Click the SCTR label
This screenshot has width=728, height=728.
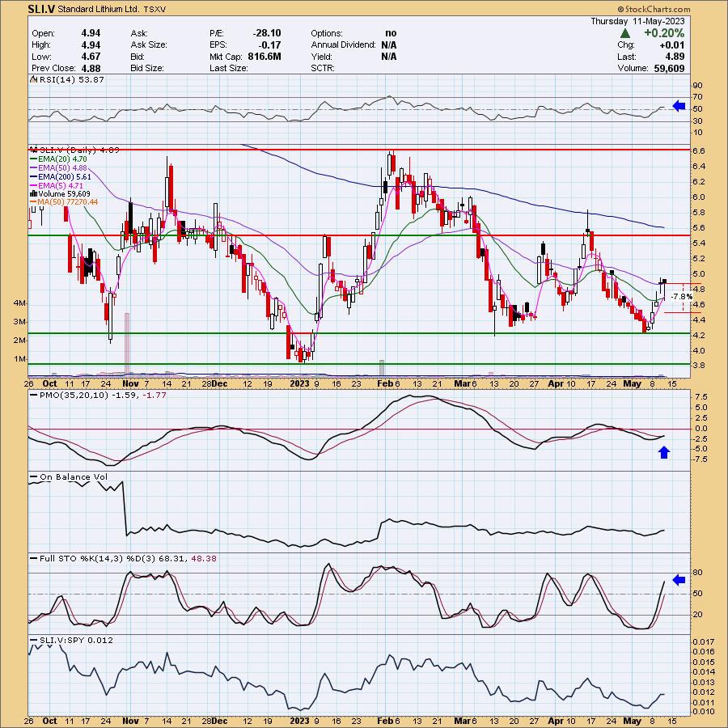(x=324, y=68)
